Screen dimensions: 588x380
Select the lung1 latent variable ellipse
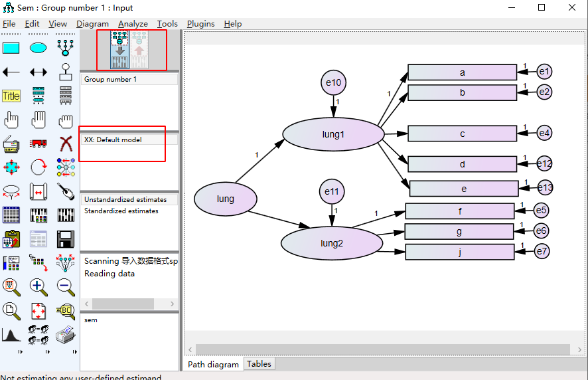[x=333, y=134]
